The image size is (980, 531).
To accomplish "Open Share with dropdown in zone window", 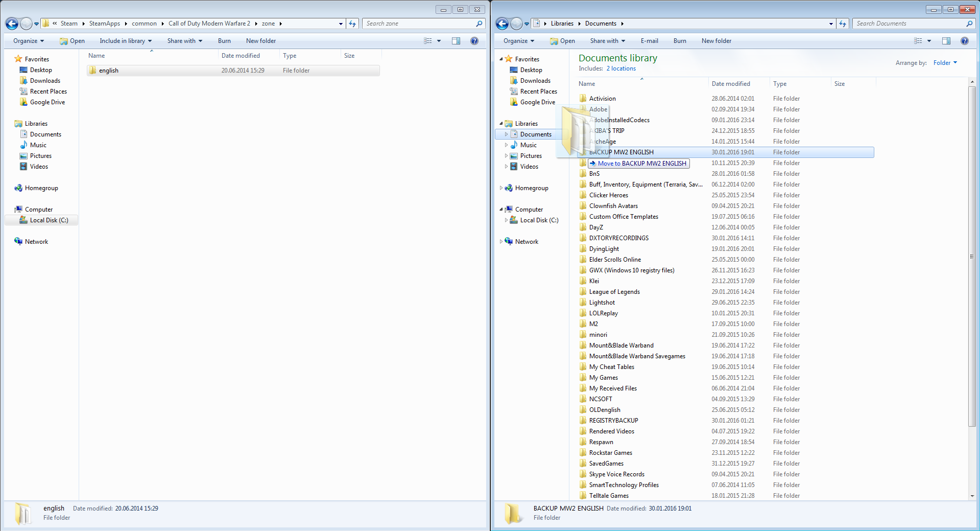I will (x=185, y=41).
